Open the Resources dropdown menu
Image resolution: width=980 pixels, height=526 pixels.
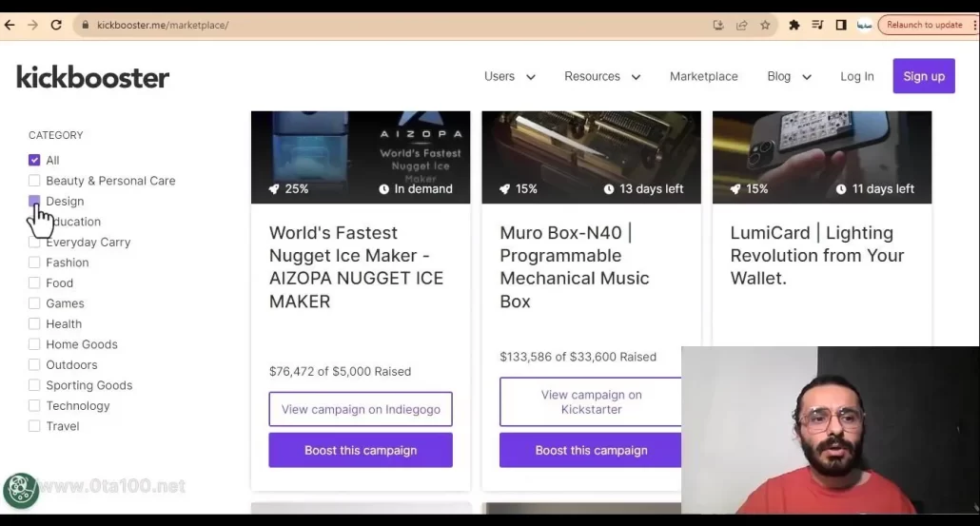pos(602,77)
